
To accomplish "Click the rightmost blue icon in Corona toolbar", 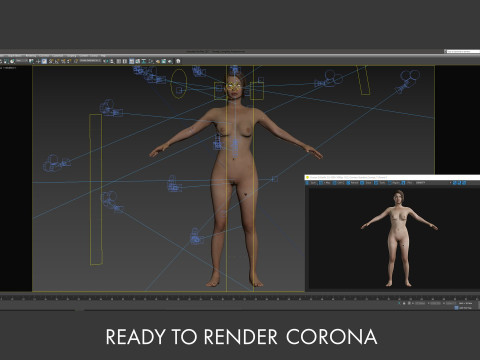I will click(464, 183).
